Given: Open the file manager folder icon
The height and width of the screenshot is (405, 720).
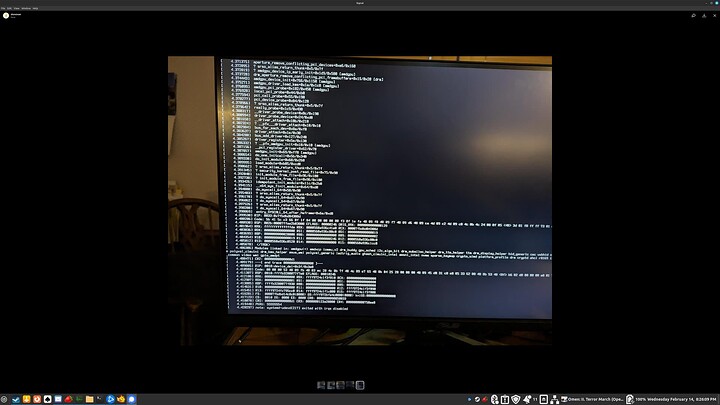Looking at the screenshot, I should (90, 399).
